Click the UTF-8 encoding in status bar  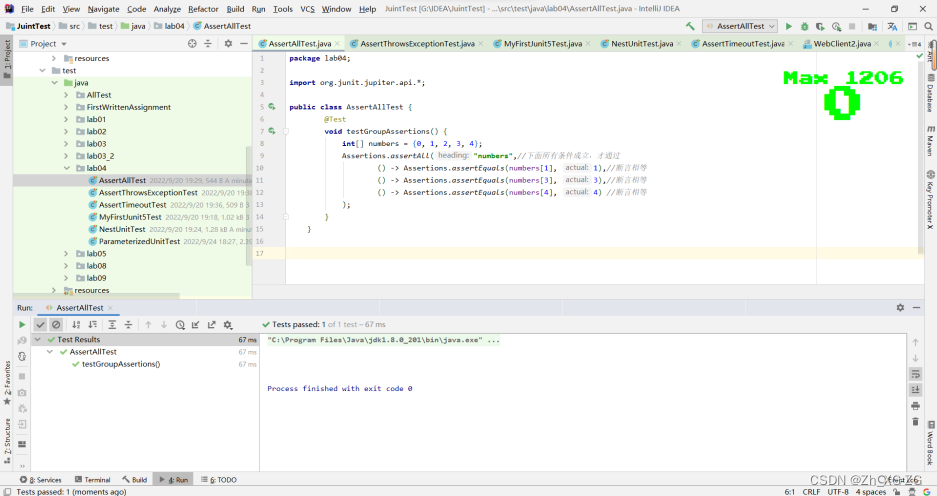pyautogui.click(x=838, y=492)
